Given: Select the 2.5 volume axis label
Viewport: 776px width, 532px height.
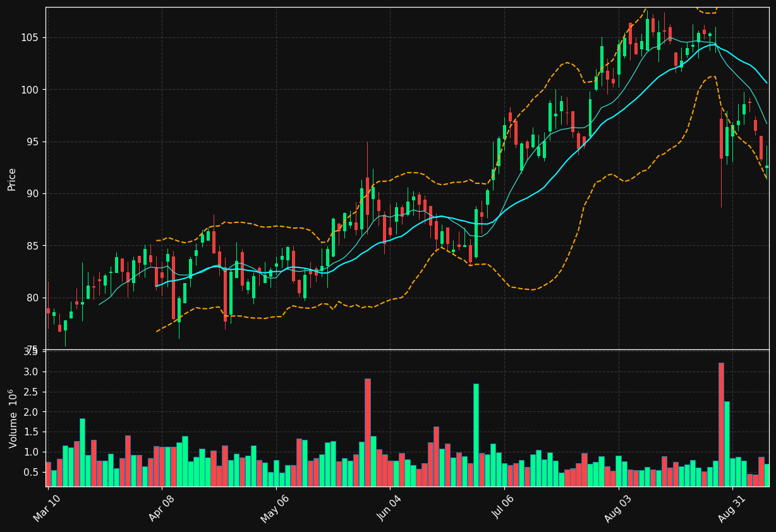Looking at the screenshot, I should click(x=31, y=392).
